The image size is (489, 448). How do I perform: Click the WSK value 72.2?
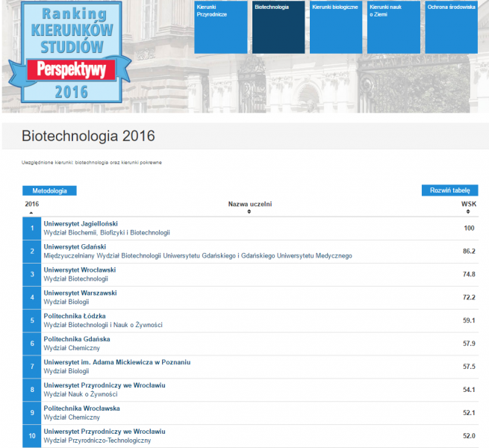coord(469,297)
